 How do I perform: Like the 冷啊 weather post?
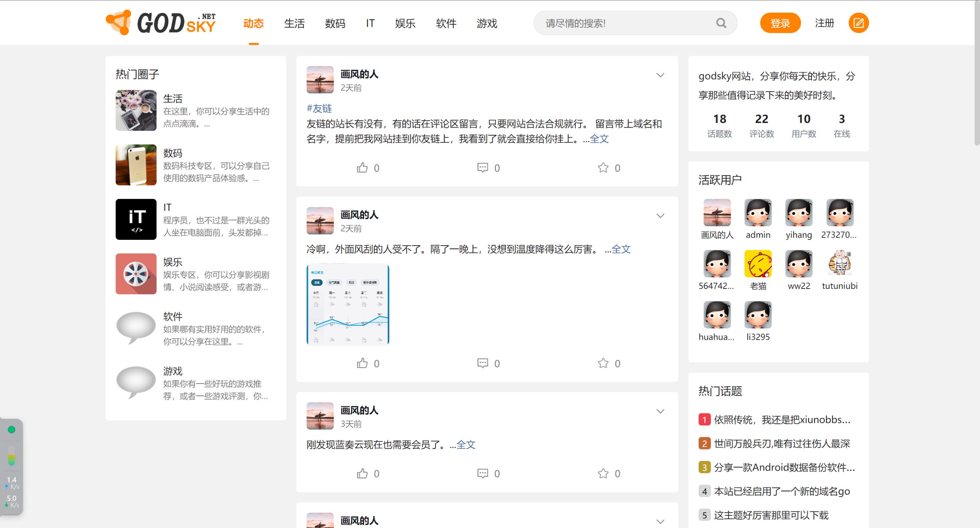coord(362,363)
